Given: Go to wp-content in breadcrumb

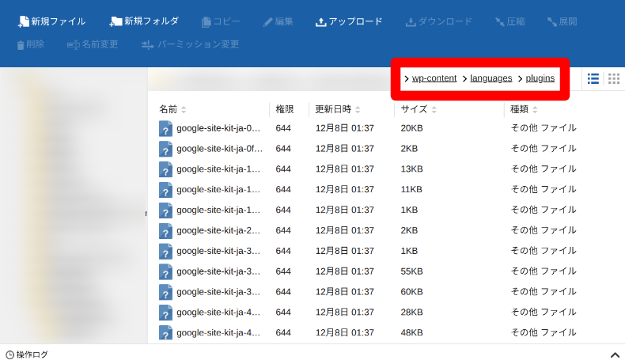Looking at the screenshot, I should click(x=434, y=78).
